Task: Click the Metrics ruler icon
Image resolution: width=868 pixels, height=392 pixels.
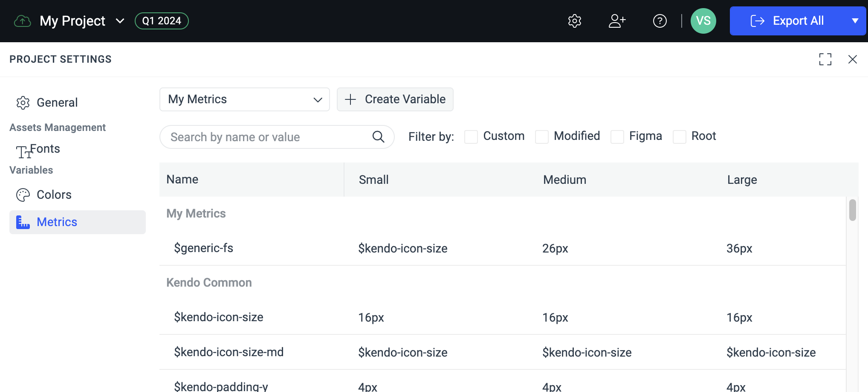Action: click(23, 222)
